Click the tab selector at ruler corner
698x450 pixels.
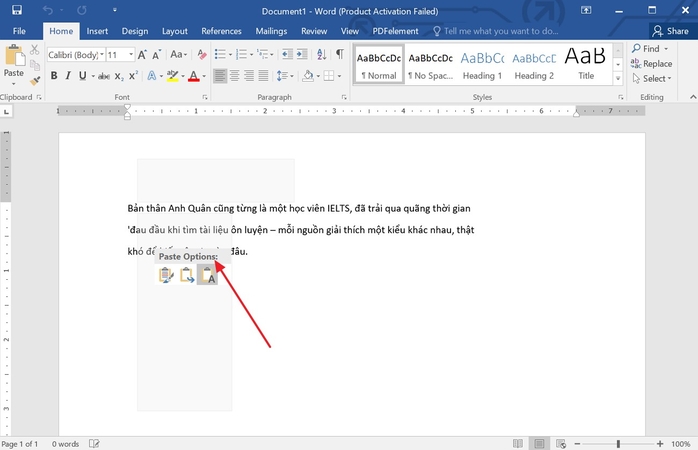coord(6,112)
